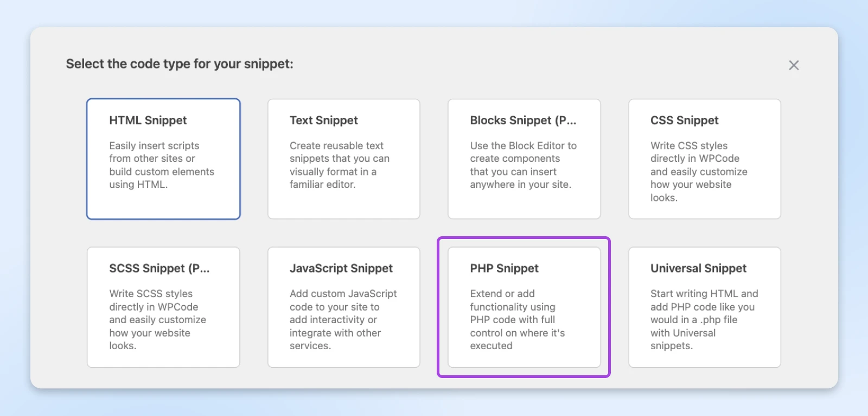Click the truncated SCSS Snippet title
This screenshot has height=416, width=868.
click(159, 268)
